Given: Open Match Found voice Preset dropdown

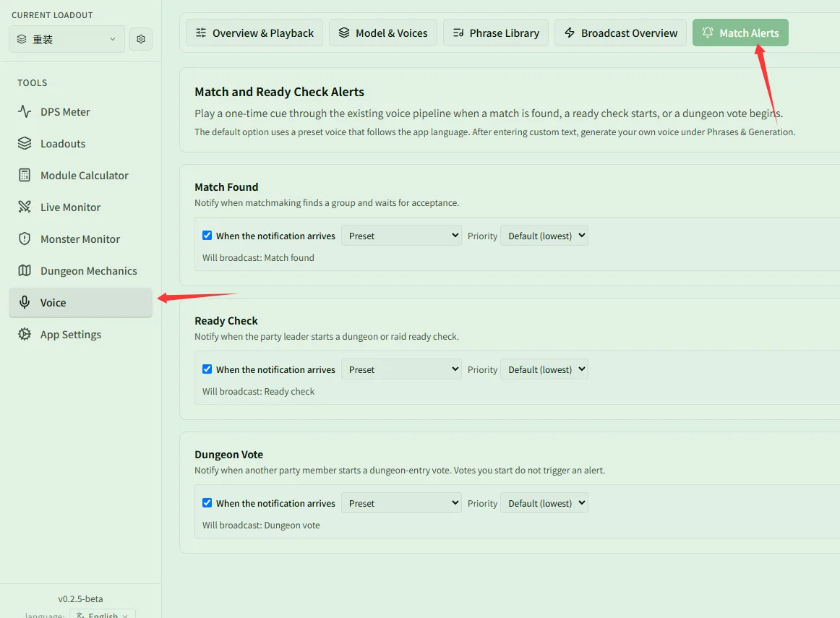Looking at the screenshot, I should pos(401,236).
